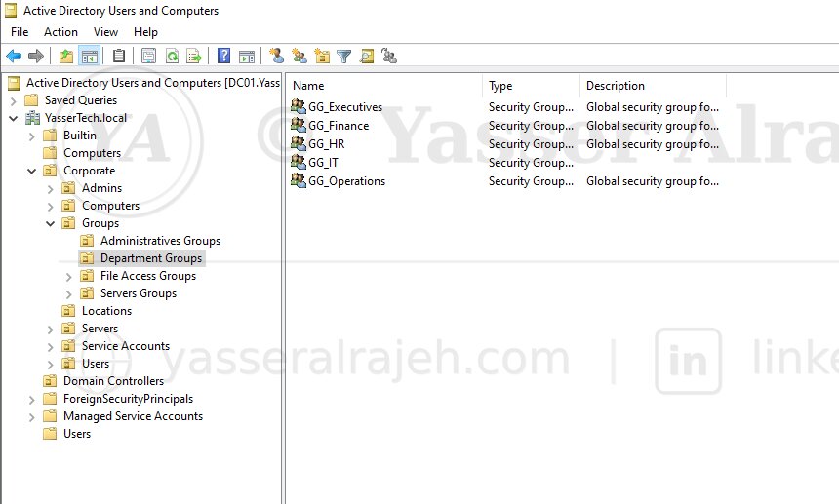Select the Domain Controllers tree item
Image resolution: width=839 pixels, height=504 pixels.
(113, 380)
